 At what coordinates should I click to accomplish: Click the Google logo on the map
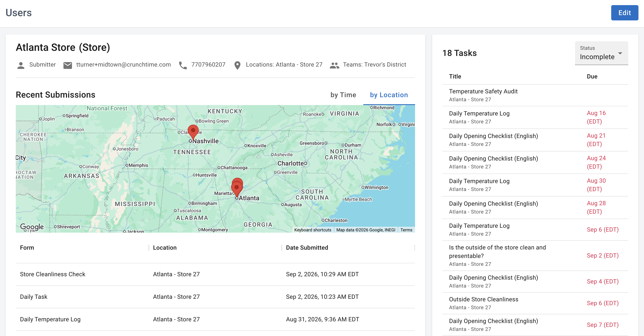coord(32,226)
